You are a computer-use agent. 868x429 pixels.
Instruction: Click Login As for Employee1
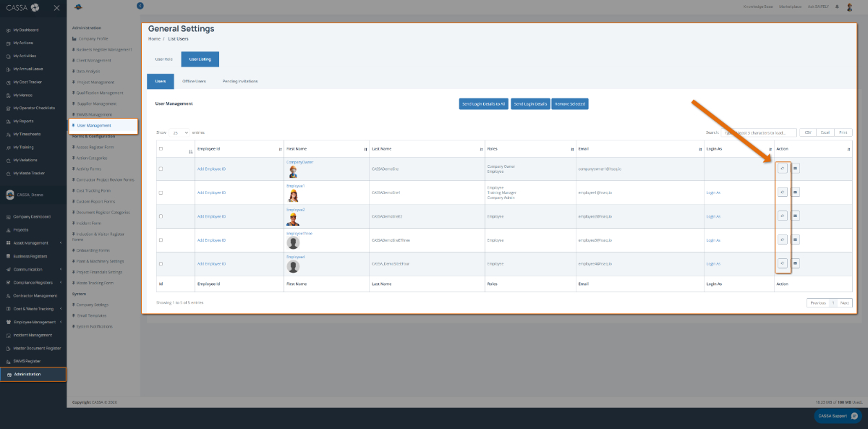coord(713,192)
